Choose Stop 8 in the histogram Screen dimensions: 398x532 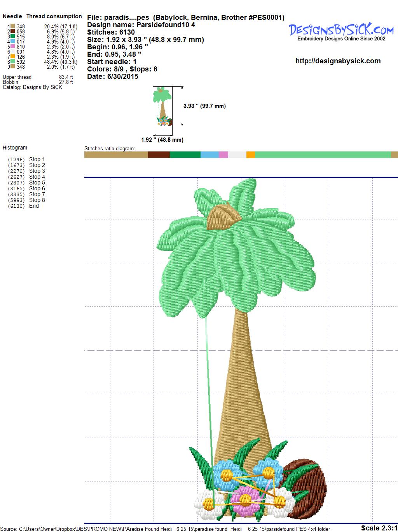click(x=37, y=200)
